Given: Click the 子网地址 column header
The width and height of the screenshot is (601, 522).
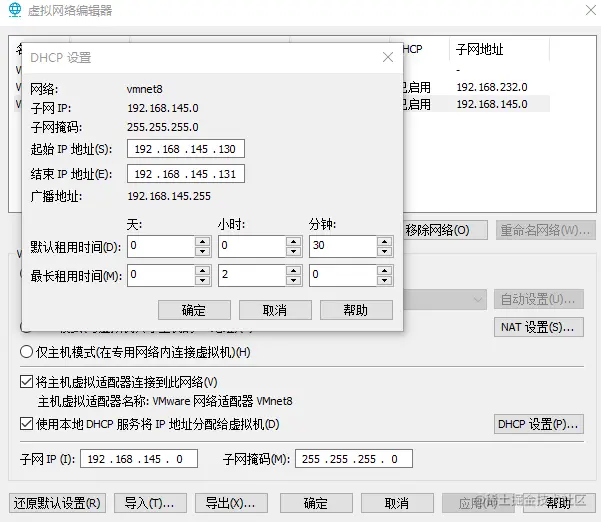Looking at the screenshot, I should (x=499, y=49).
